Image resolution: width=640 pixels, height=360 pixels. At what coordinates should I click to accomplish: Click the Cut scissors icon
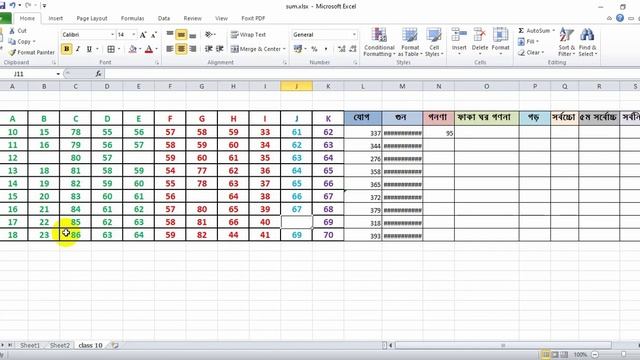click(x=12, y=31)
